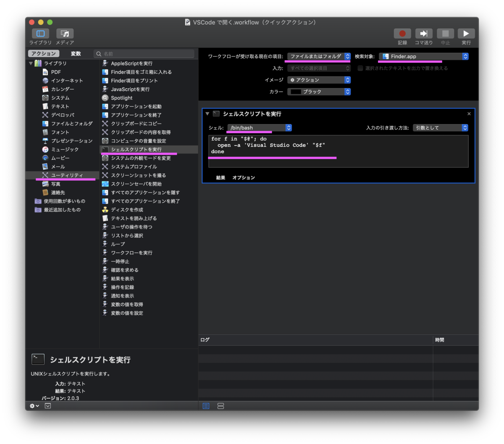
Task: Switch to the 変数 tab
Action: [76, 54]
